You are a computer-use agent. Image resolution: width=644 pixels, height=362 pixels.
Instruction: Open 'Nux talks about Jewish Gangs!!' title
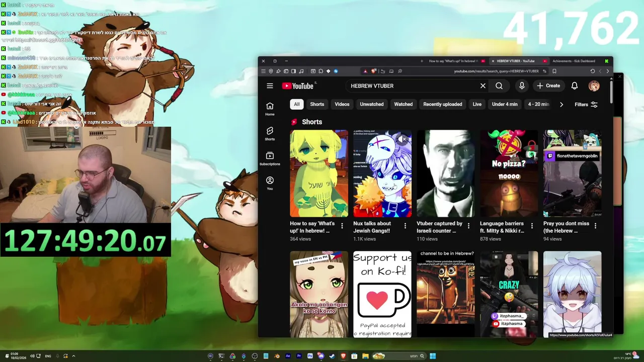(x=372, y=227)
